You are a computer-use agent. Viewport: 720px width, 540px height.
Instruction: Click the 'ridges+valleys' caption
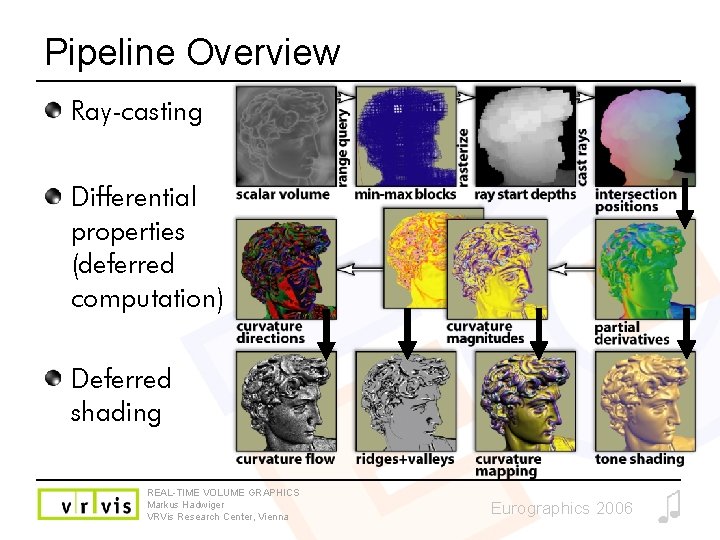click(405, 459)
